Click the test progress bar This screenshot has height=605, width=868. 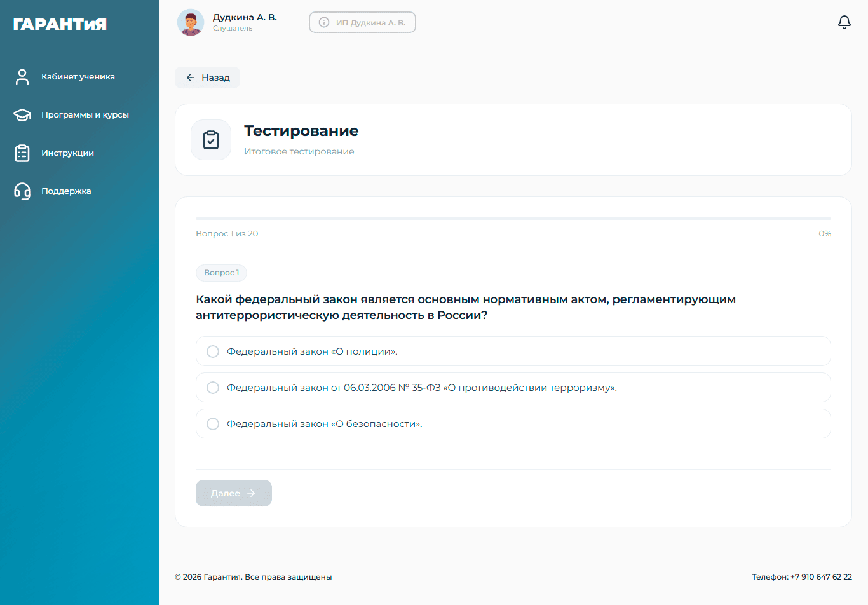[x=513, y=219]
